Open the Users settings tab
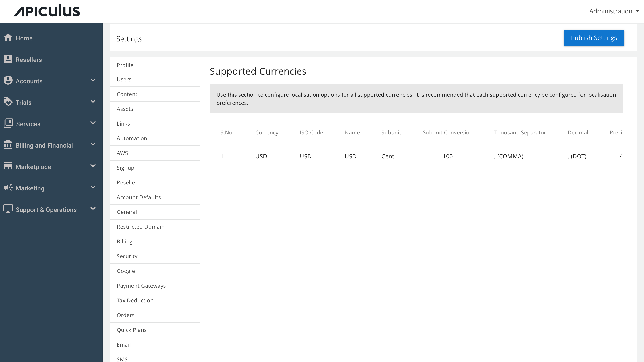Screen dimensions: 644x362 pos(155,80)
